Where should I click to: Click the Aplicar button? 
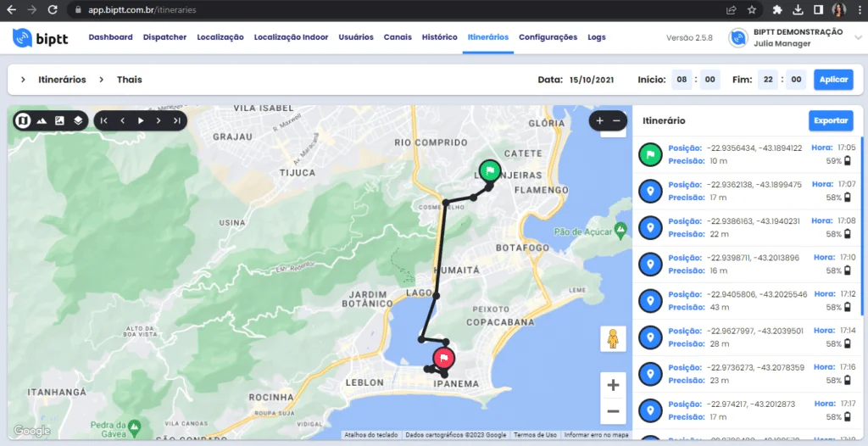tap(834, 80)
